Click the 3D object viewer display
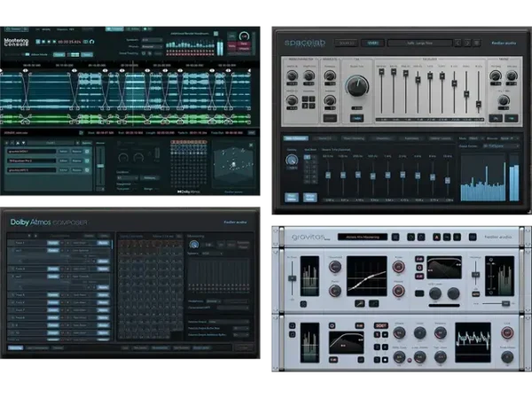The width and height of the screenshot is (532, 399). point(233,165)
